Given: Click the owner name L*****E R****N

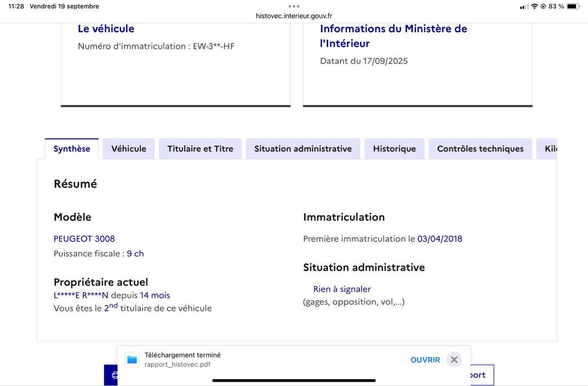Looking at the screenshot, I should pos(81,295).
